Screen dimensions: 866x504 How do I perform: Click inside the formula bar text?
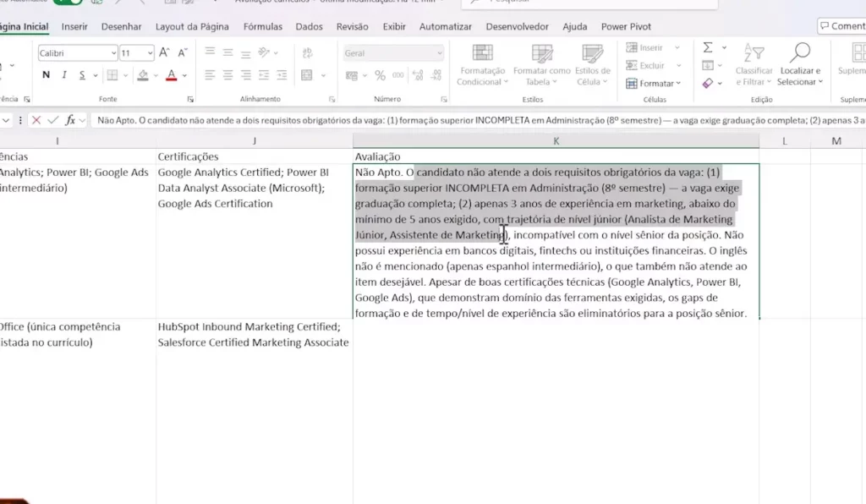click(478, 120)
